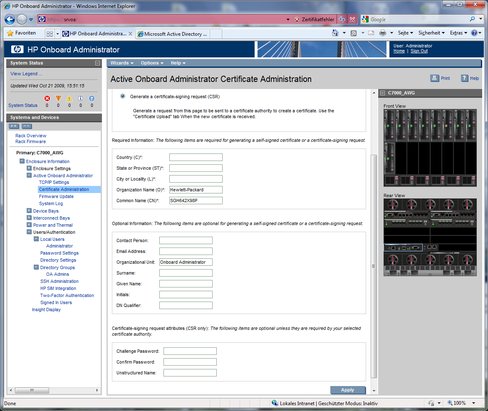Click the quick tabs grid icon
The height and width of the screenshot is (411, 488).
coord(50,34)
